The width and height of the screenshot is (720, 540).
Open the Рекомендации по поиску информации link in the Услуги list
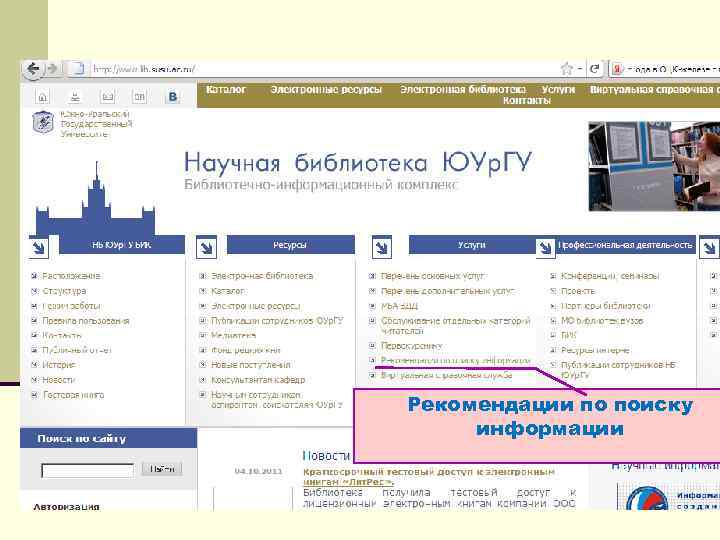456,361
